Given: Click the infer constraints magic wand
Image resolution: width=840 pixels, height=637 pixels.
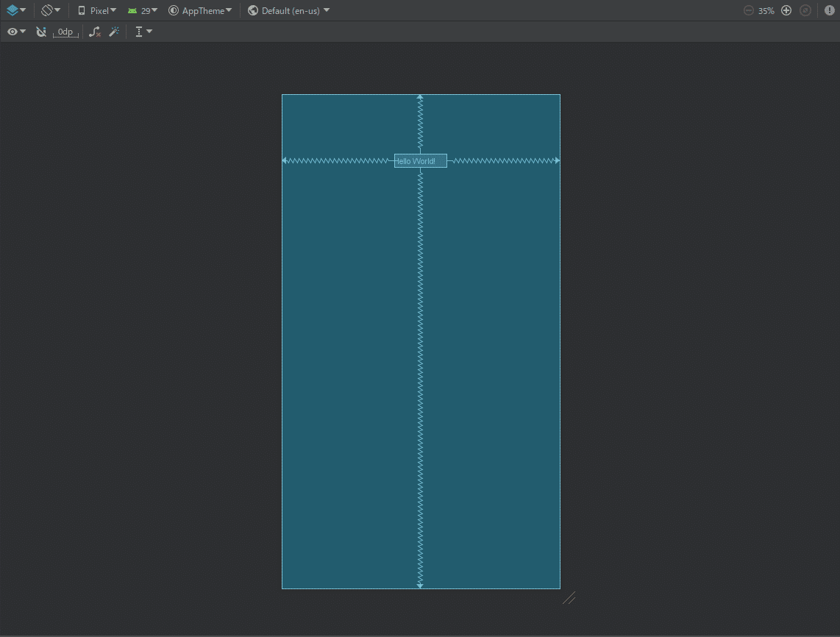Looking at the screenshot, I should pyautogui.click(x=114, y=32).
